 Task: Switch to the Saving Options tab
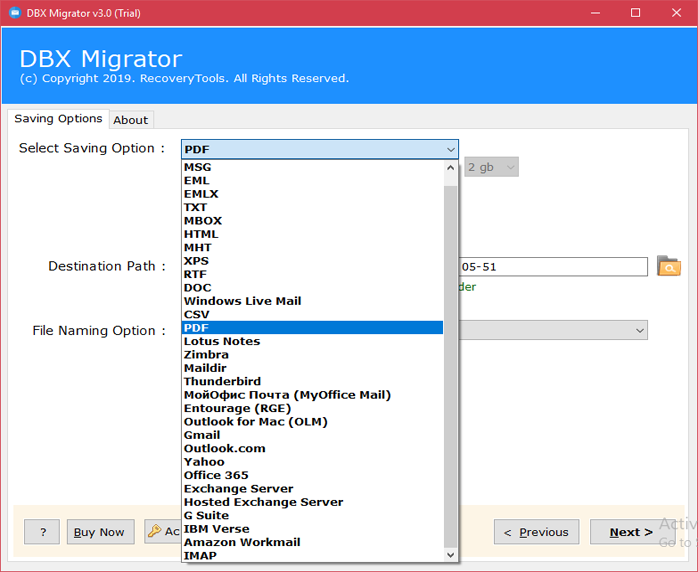tap(58, 119)
